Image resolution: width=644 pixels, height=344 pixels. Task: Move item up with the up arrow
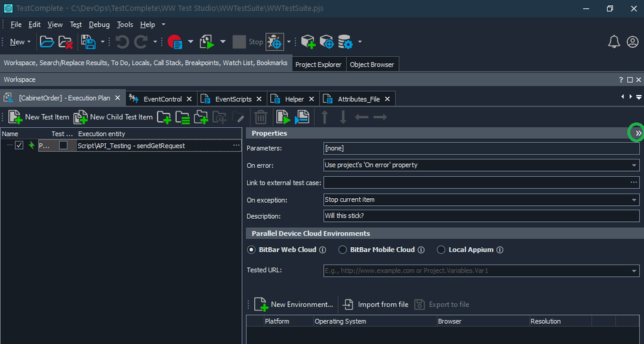tap(325, 117)
